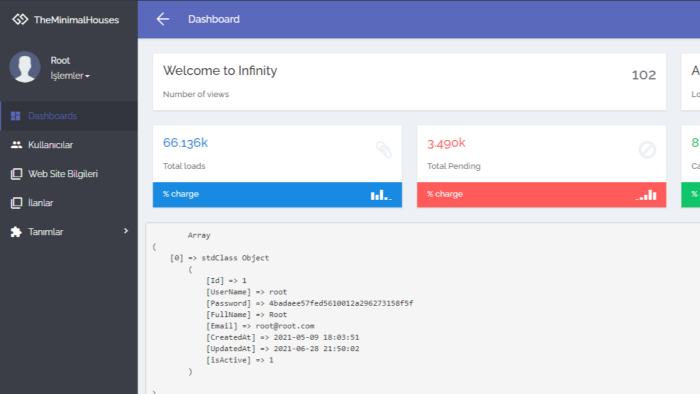700x394 pixels.
Task: Click the İlanlar page icon
Action: [16, 203]
